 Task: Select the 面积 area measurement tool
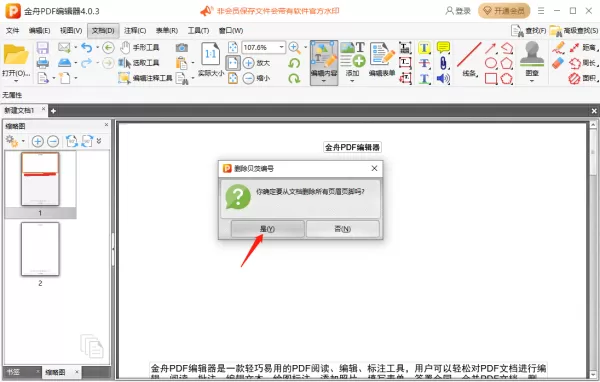coord(584,78)
